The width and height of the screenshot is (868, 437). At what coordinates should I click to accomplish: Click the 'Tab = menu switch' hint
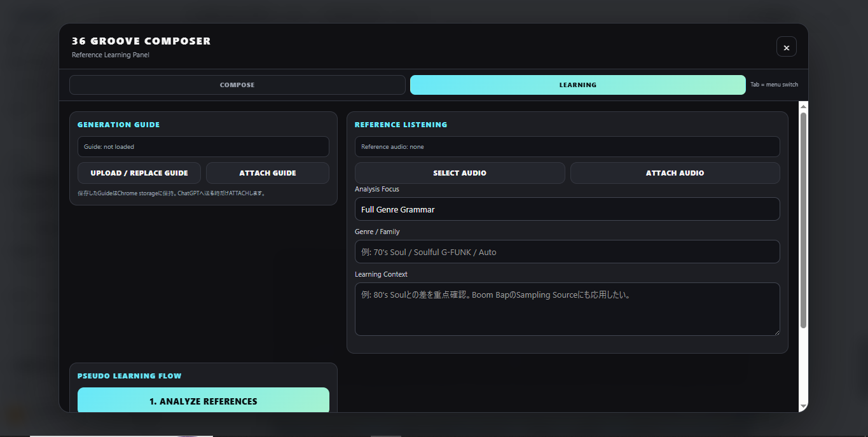(x=774, y=85)
